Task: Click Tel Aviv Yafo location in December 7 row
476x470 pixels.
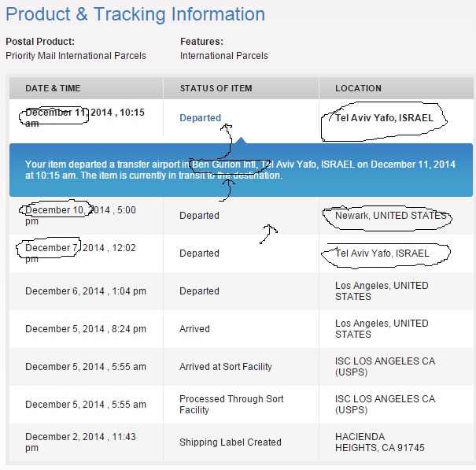Action: (x=382, y=254)
